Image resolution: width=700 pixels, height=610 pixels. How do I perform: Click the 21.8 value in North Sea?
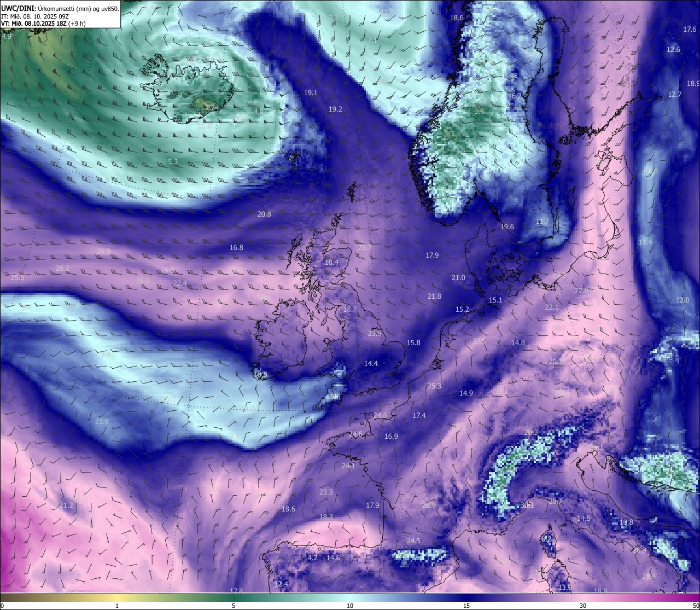(434, 297)
